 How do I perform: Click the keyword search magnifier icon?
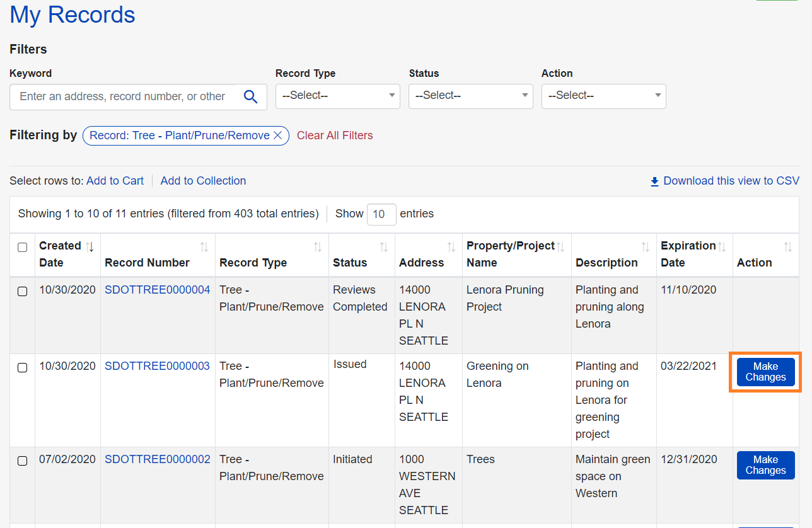(251, 96)
